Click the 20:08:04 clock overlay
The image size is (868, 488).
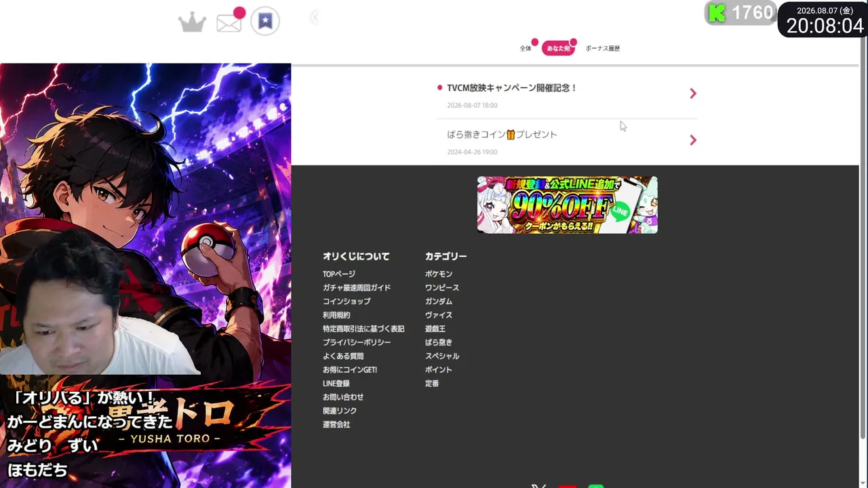(x=825, y=26)
